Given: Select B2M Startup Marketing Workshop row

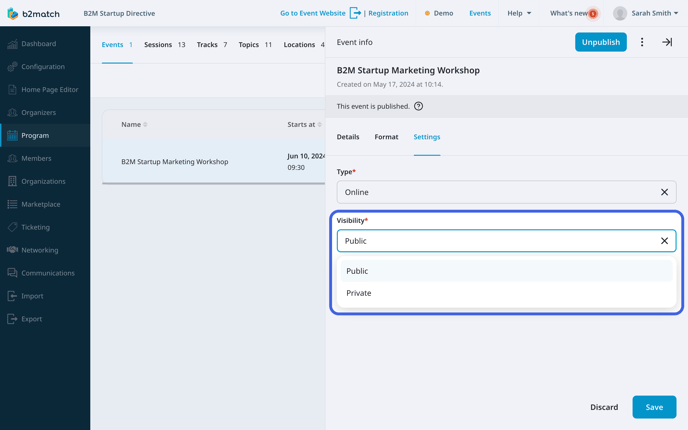Looking at the screenshot, I should point(214,161).
